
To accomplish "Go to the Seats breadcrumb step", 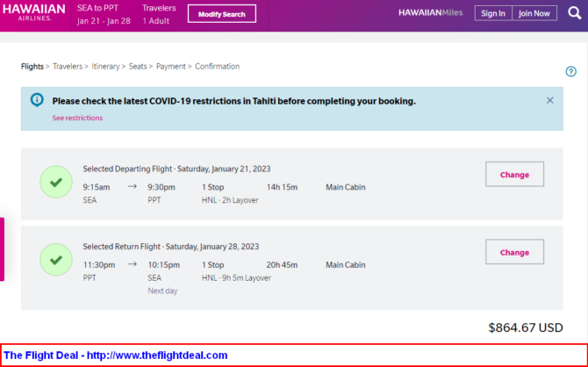I will [x=138, y=67].
